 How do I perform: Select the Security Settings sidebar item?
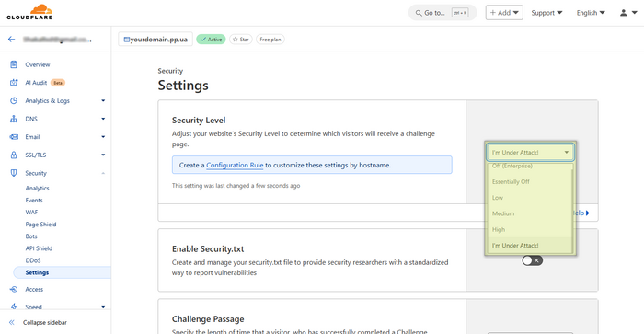point(62,272)
